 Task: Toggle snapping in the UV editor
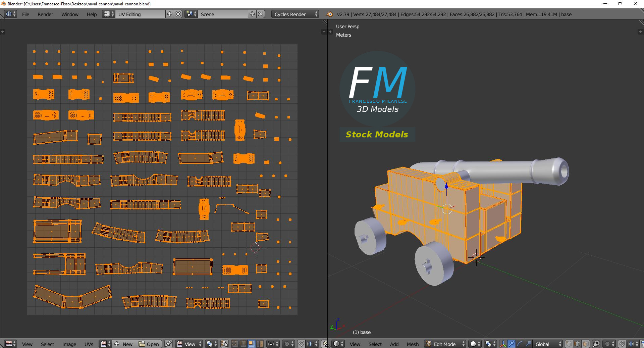pos(301,344)
